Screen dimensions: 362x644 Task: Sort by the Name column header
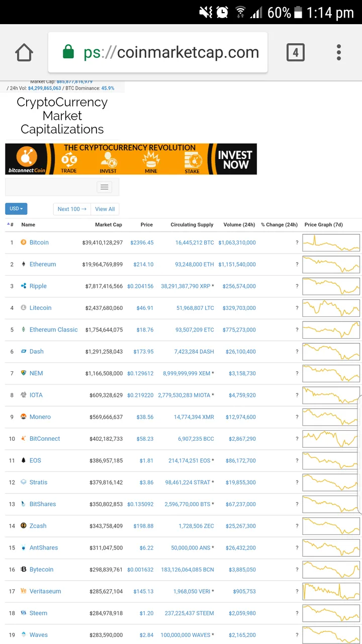point(28,224)
